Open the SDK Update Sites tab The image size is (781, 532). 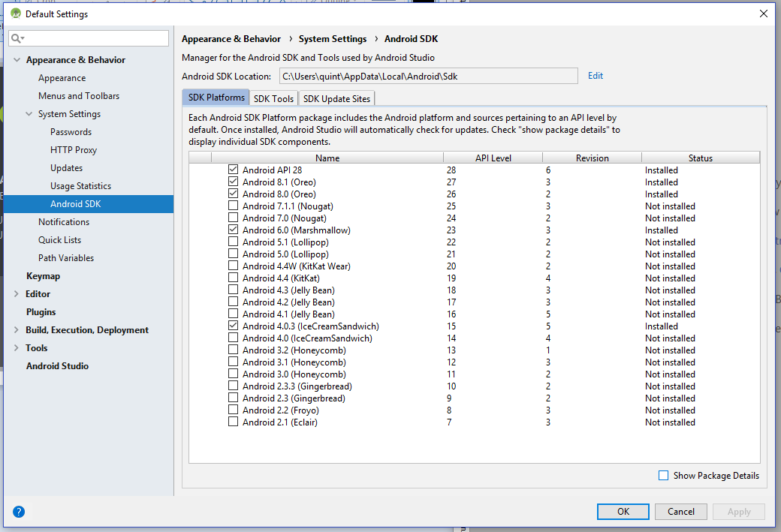(336, 98)
